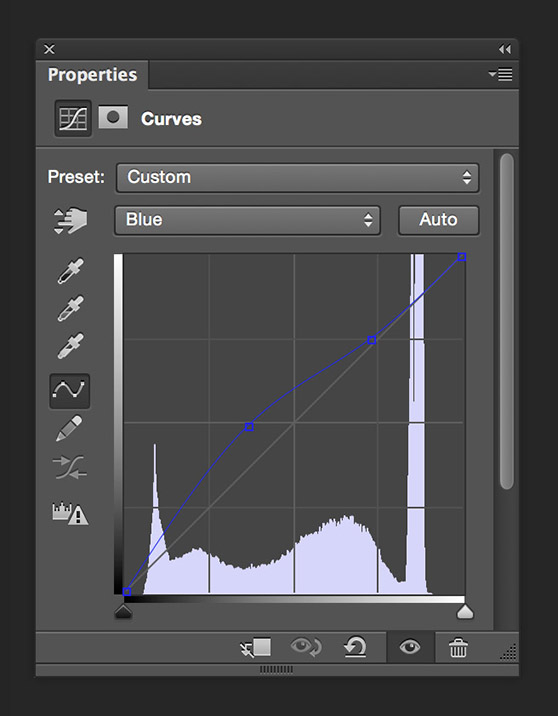Open the Blue channel dropdown
The width and height of the screenshot is (558, 716).
247,220
